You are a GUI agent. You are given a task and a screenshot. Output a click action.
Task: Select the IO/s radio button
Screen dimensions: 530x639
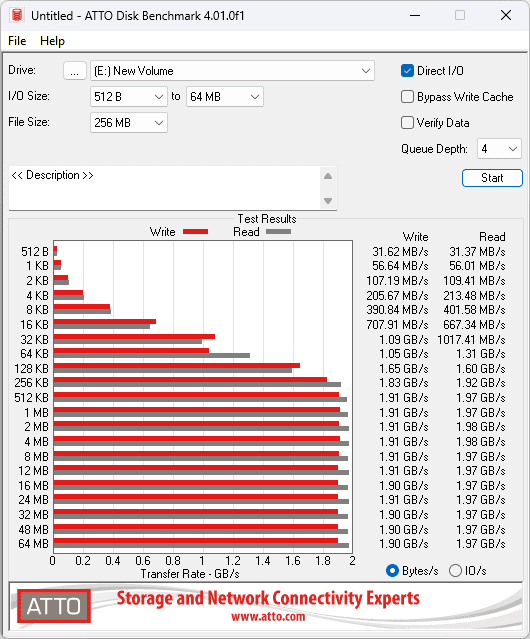click(x=455, y=571)
